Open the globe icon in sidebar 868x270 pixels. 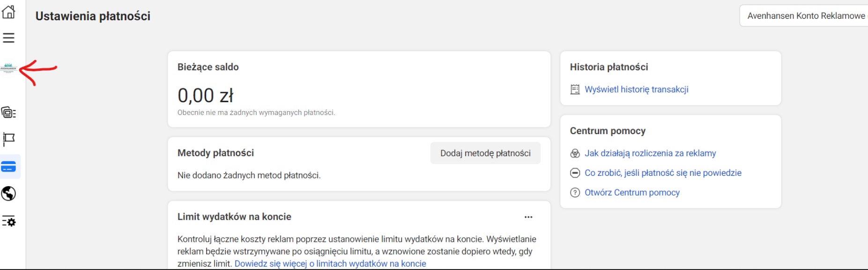(8, 194)
